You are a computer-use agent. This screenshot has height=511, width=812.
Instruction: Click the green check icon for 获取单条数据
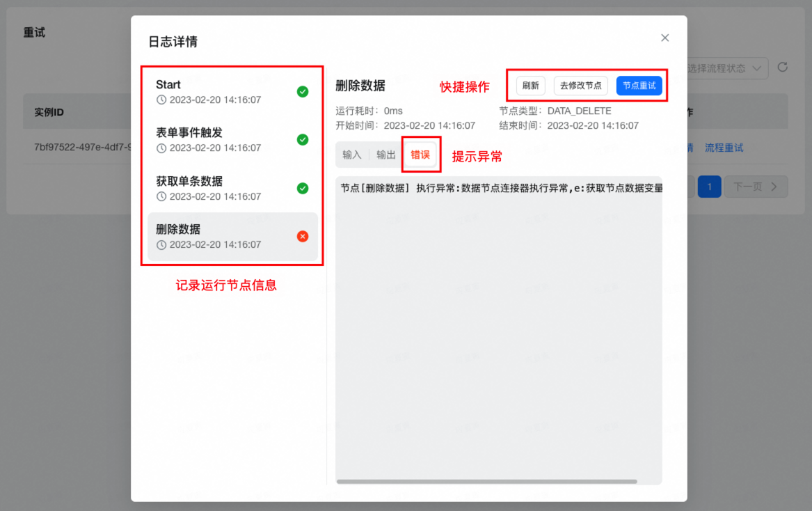(303, 188)
